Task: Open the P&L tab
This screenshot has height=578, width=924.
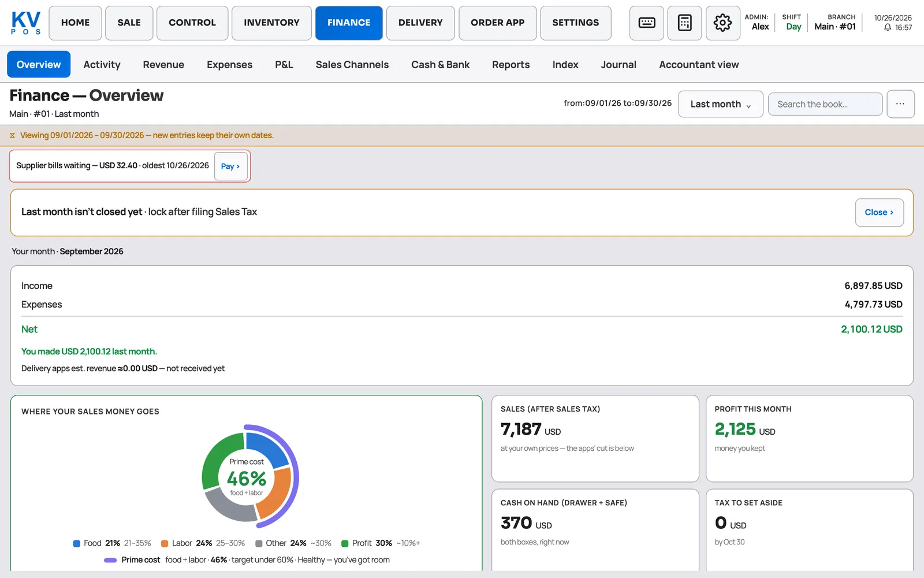Action: [x=284, y=64]
